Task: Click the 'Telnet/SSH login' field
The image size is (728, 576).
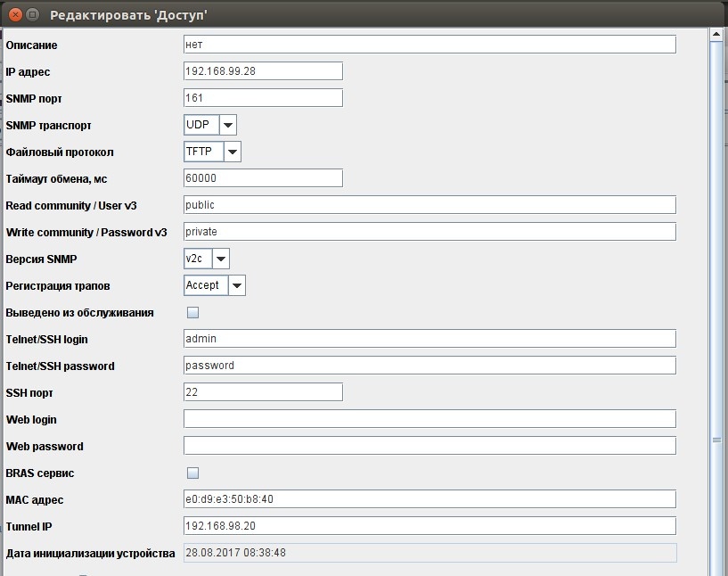Action: tap(429, 339)
